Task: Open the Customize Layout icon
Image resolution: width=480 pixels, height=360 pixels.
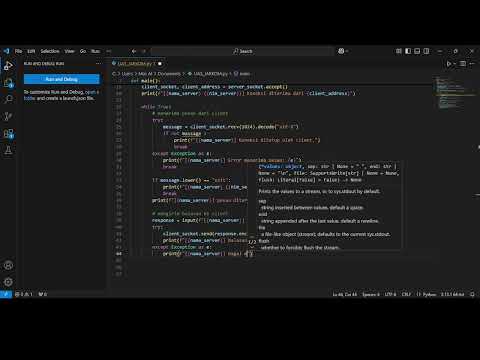Action: point(399,51)
